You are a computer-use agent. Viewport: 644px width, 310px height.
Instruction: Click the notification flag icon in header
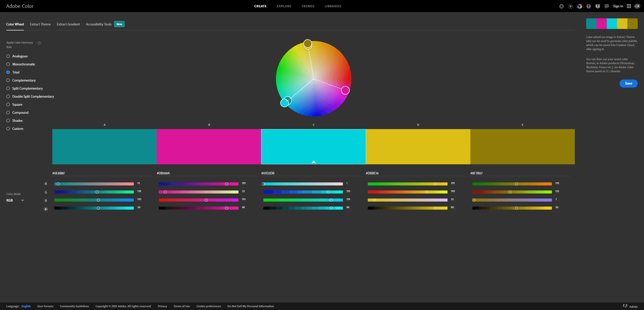pos(597,6)
